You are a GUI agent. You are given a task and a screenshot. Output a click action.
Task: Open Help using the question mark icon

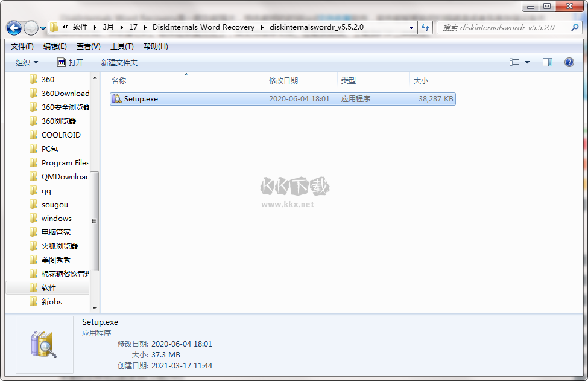[567, 62]
